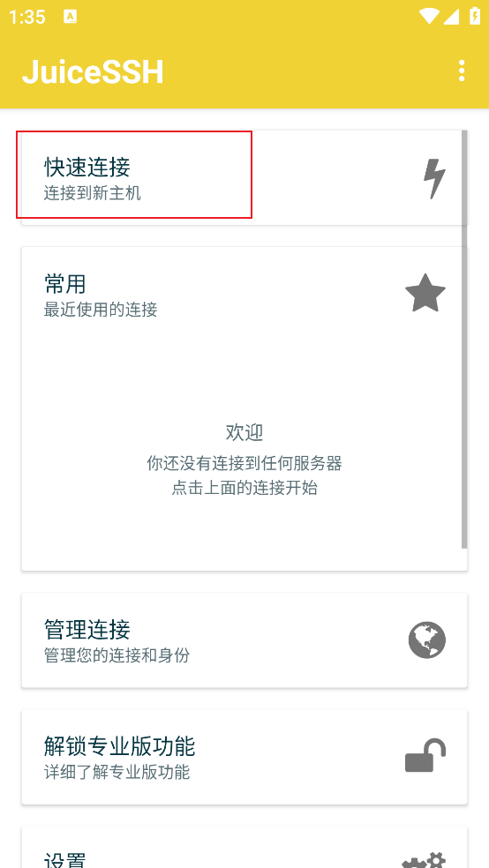Tap the 常用 heading
The image size is (489, 868).
tap(64, 284)
